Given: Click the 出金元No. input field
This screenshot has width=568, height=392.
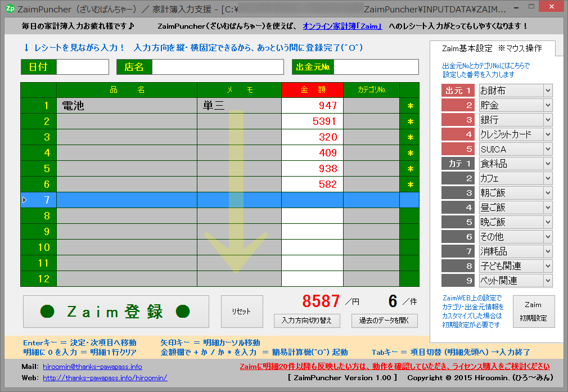Looking at the screenshot, I should click(x=376, y=67).
